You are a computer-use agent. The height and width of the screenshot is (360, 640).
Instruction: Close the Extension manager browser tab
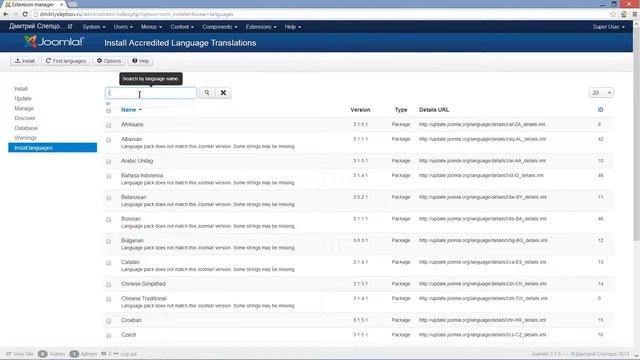click(x=61, y=4)
